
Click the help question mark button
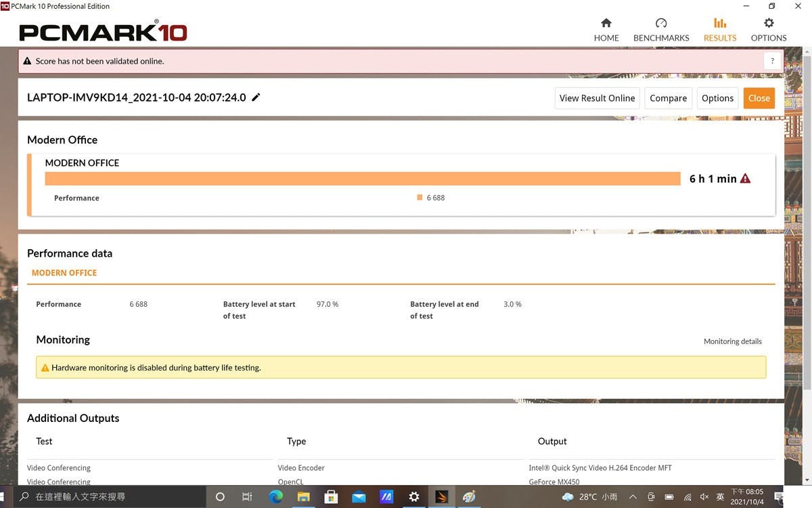click(773, 61)
